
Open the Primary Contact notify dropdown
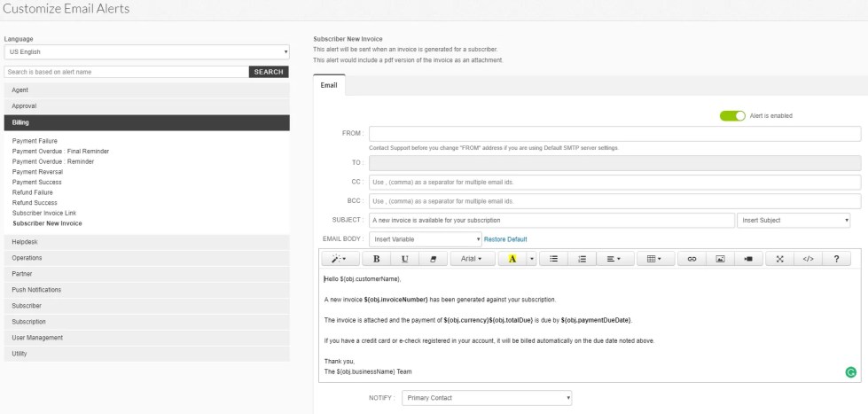pyautogui.click(x=487, y=398)
